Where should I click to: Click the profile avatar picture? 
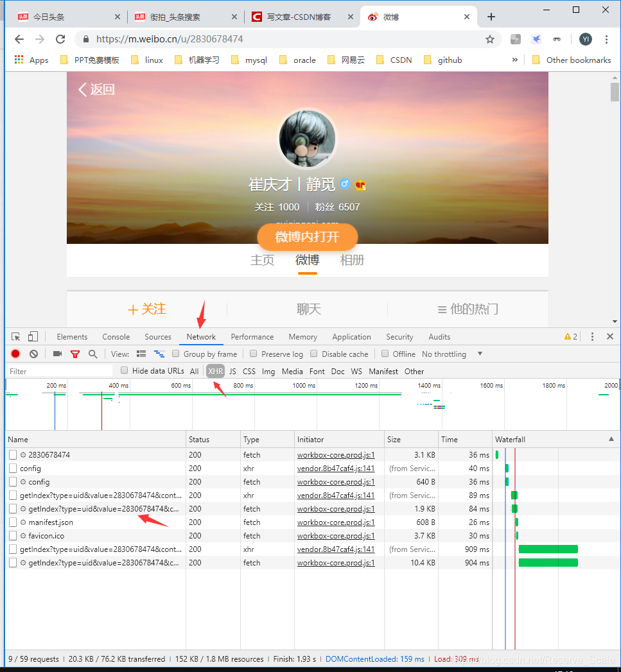(307, 139)
